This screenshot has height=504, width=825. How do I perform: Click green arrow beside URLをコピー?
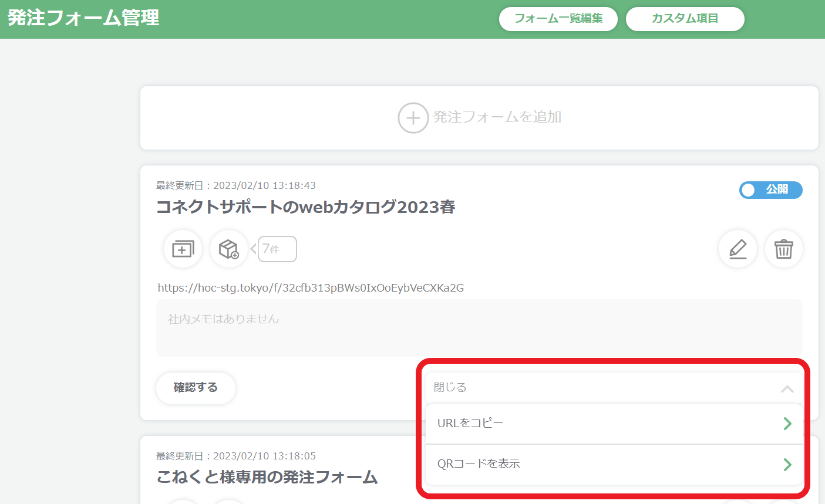click(787, 424)
